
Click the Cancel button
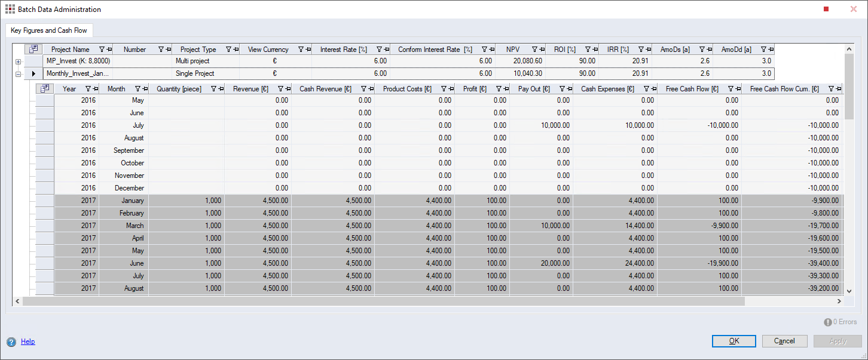[784, 341]
